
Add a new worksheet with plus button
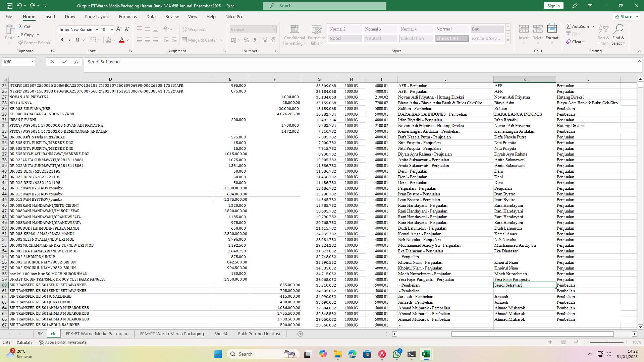300,334
